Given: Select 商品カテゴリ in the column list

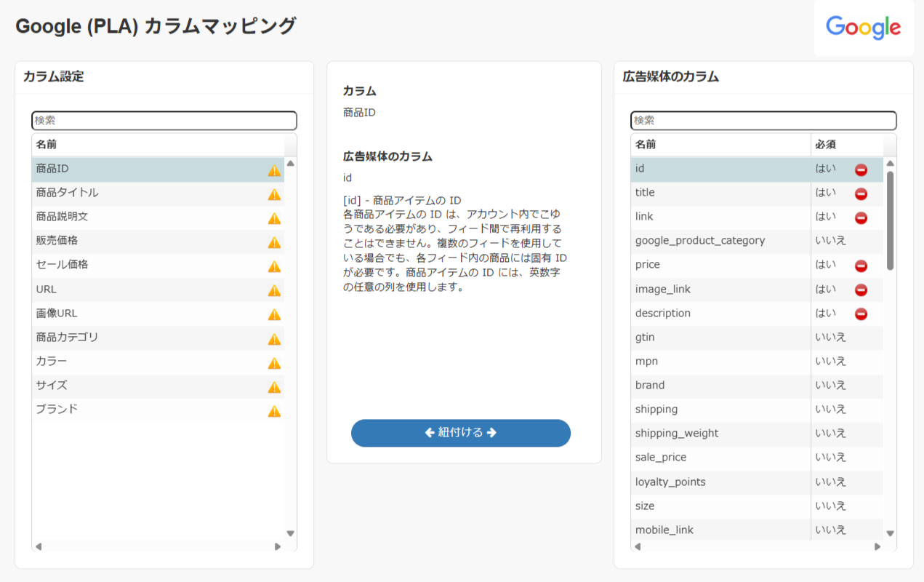Looking at the screenshot, I should [x=158, y=338].
